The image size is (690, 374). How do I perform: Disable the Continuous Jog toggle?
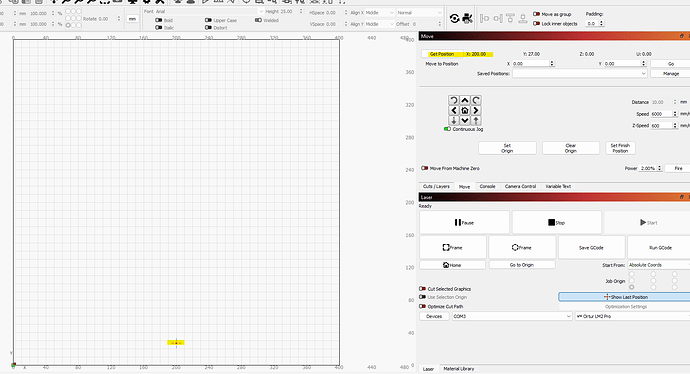click(448, 129)
